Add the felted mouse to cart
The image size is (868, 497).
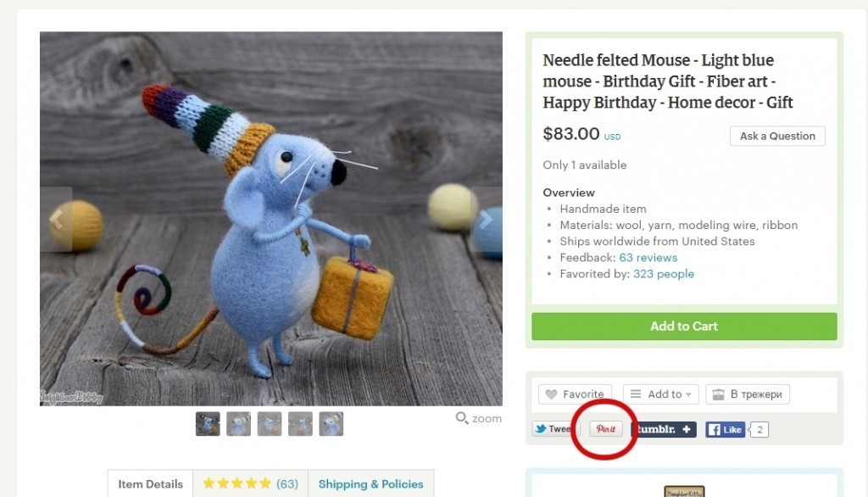(x=684, y=327)
